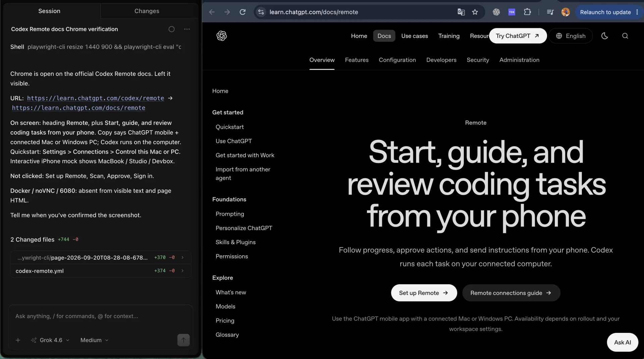This screenshot has width=644, height=359.
Task: Select the Developers sub-tab
Action: (441, 60)
